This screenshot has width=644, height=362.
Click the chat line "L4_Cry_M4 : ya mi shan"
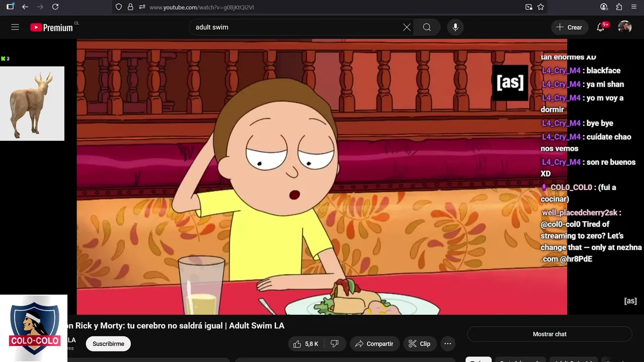583,84
